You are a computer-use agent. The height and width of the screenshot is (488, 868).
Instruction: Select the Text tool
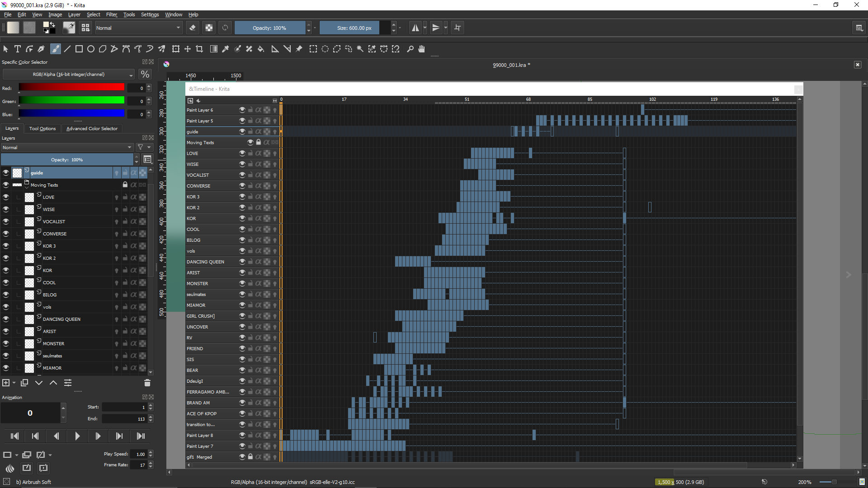pos(18,49)
